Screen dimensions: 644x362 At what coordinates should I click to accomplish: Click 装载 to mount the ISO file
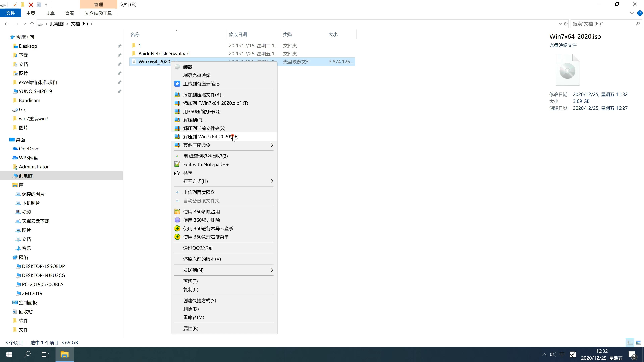(188, 66)
